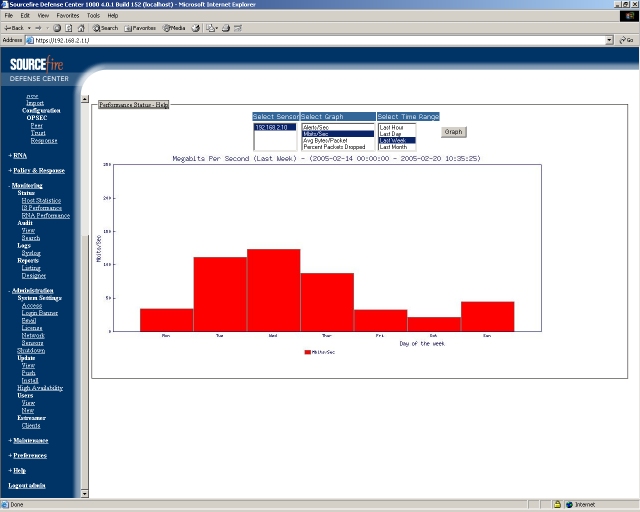Open the Performance Status Help link
The image size is (640, 512).
[x=133, y=105]
